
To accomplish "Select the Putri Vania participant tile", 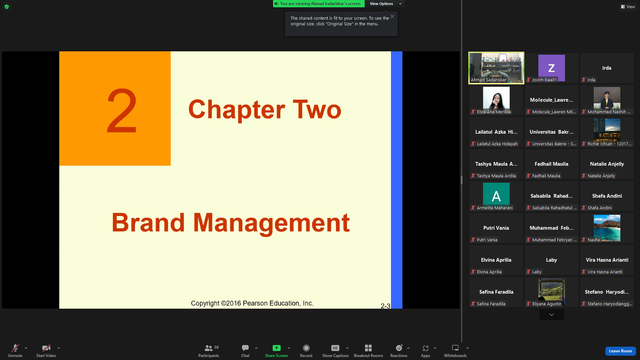I will coord(496,228).
